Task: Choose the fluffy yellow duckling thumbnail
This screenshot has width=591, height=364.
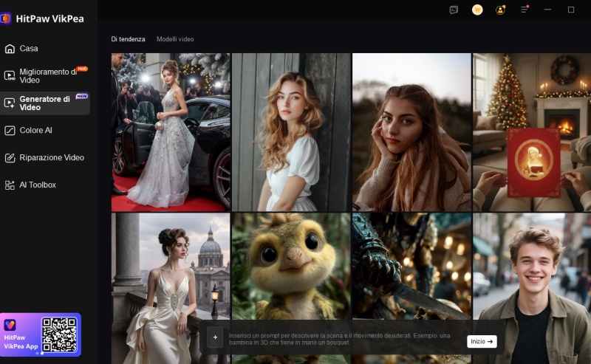Action: (x=291, y=266)
